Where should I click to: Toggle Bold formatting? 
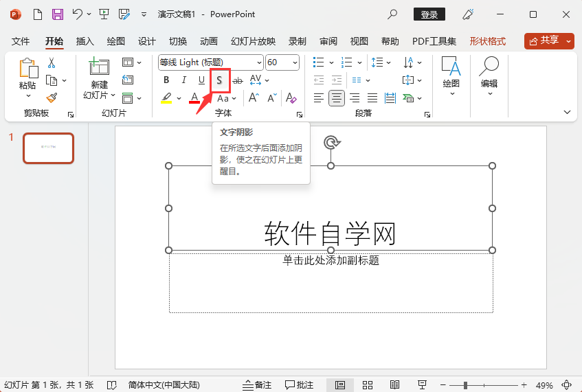166,80
